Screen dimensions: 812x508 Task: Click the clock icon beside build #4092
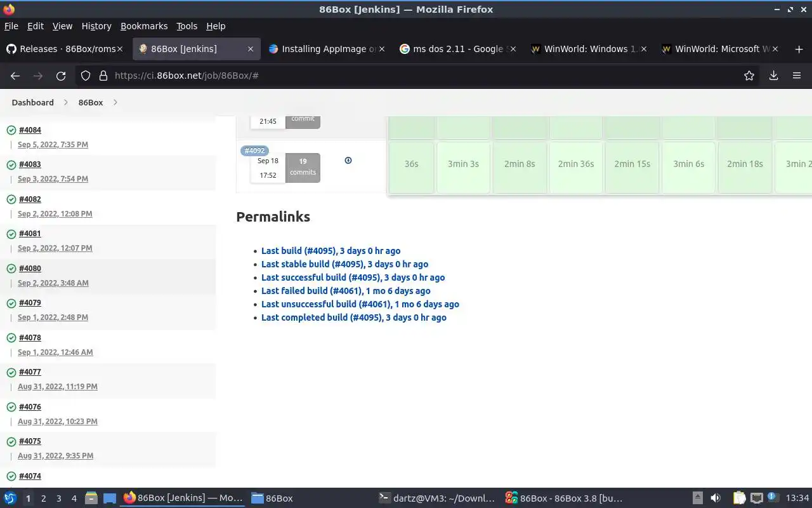[x=348, y=160]
